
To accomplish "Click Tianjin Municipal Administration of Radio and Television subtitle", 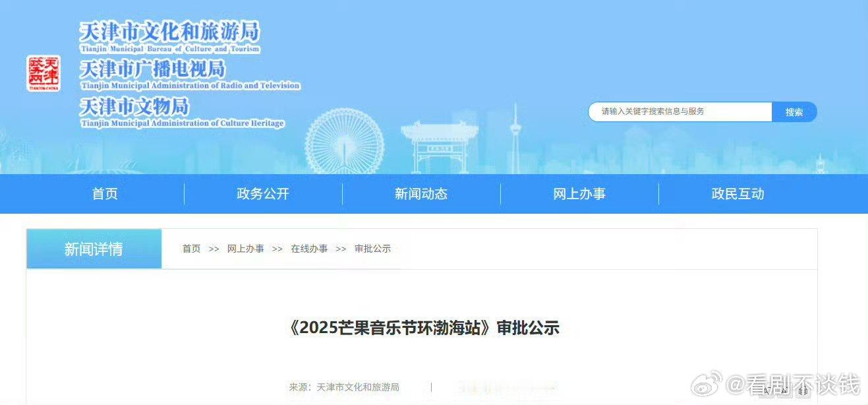I will pos(190,86).
